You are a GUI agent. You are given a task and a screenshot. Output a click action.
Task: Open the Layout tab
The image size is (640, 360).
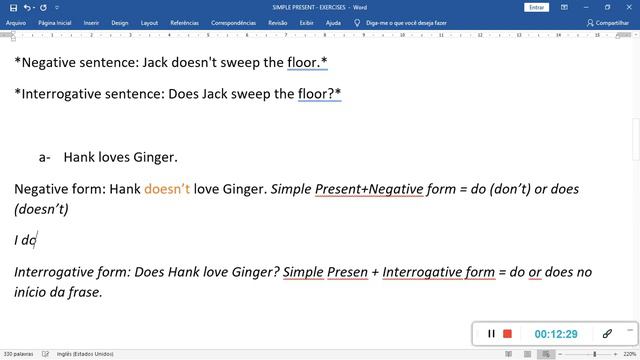click(149, 23)
